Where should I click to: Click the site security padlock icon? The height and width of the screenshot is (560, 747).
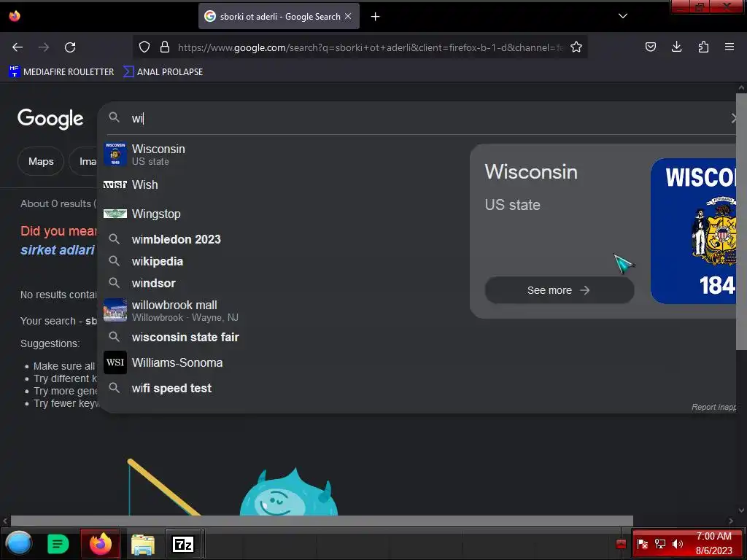pos(165,47)
